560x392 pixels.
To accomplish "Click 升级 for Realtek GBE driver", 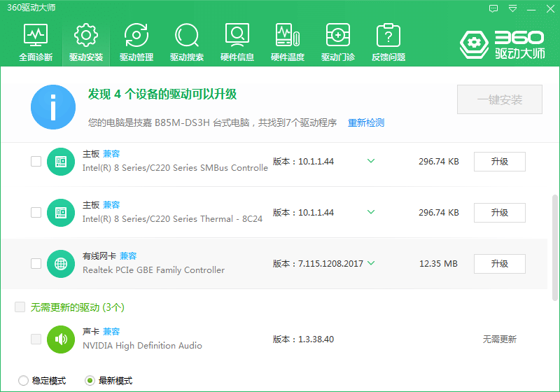I will pyautogui.click(x=500, y=264).
